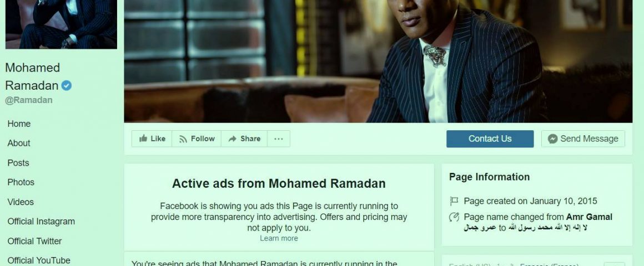Click the Mohamed Ramadan cover photo

tap(378, 61)
